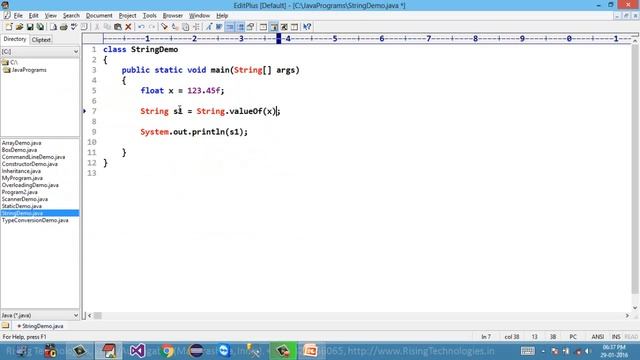The width and height of the screenshot is (640, 360).
Task: Create a new document with the New toolbar icon
Action: pyautogui.click(x=9, y=27)
